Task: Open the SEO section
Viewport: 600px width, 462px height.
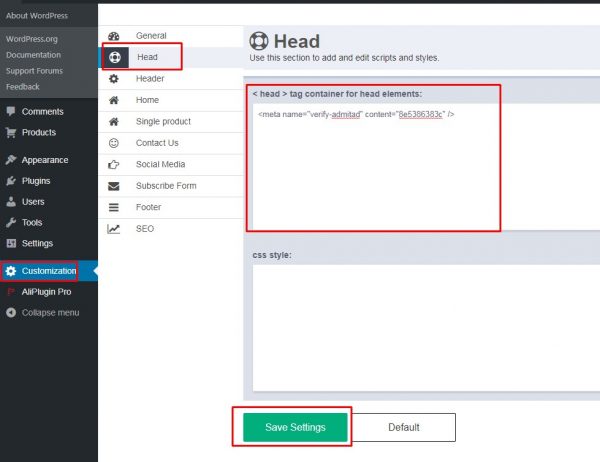Action: 171,229
